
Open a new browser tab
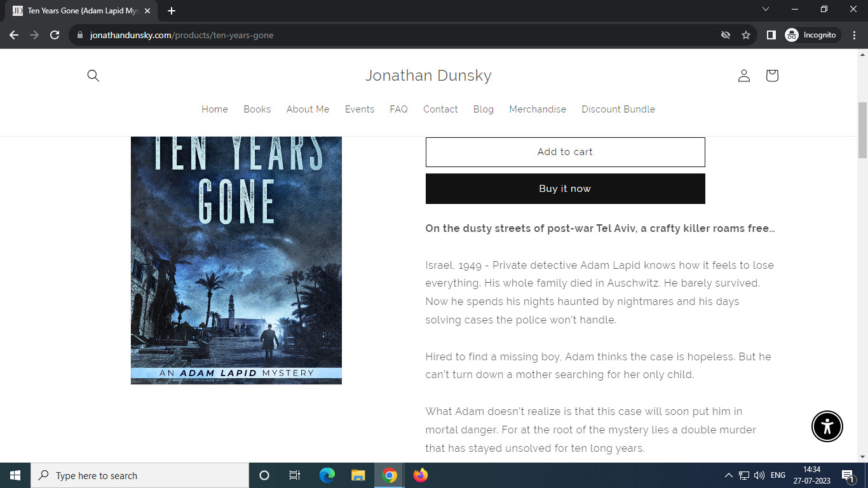tap(172, 10)
